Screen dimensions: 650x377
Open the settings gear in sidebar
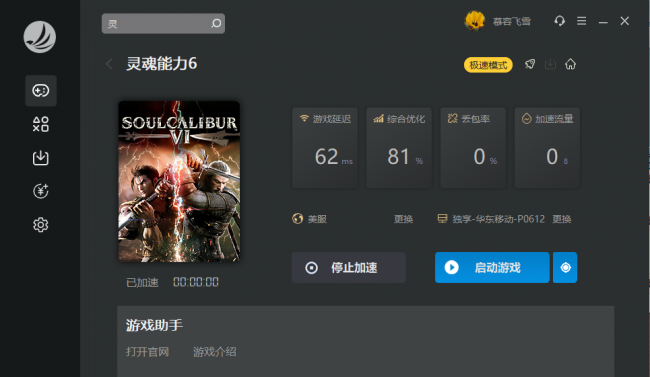(x=41, y=225)
